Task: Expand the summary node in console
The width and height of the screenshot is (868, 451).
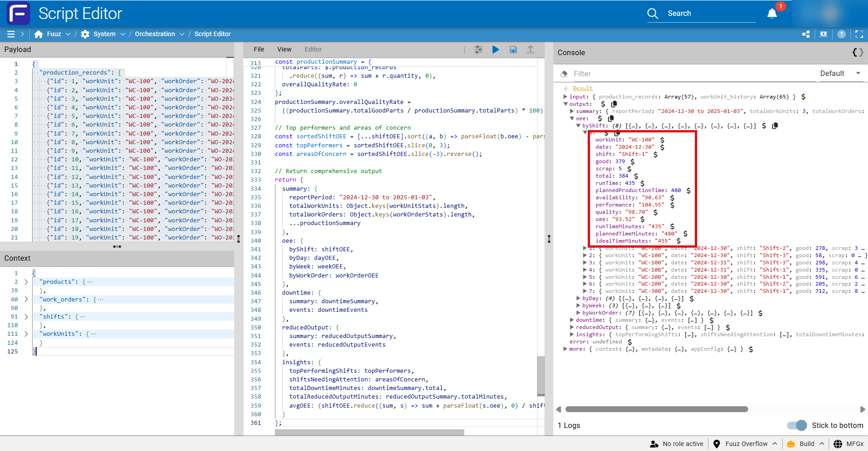Action: click(x=572, y=111)
